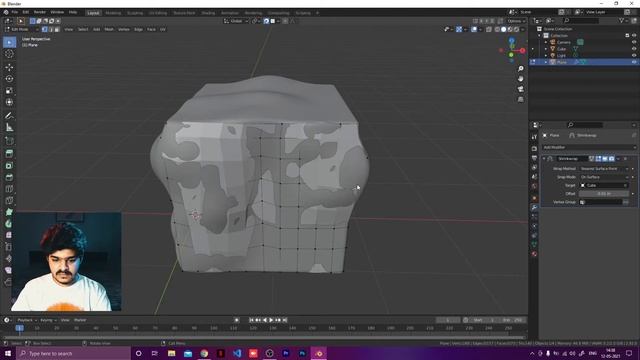Select the Cursor tool in the viewport toolbar
This screenshot has width=640, height=360.
[x=9, y=54]
